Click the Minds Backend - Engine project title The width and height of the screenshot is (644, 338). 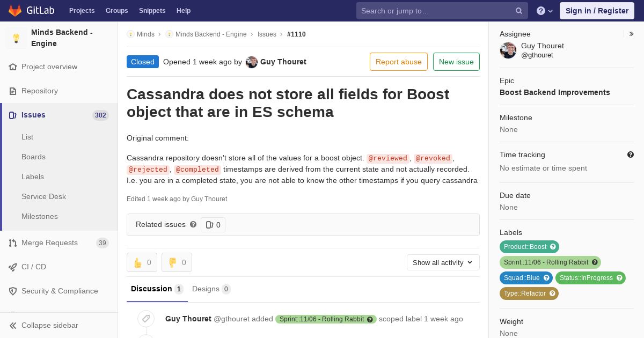click(x=62, y=38)
